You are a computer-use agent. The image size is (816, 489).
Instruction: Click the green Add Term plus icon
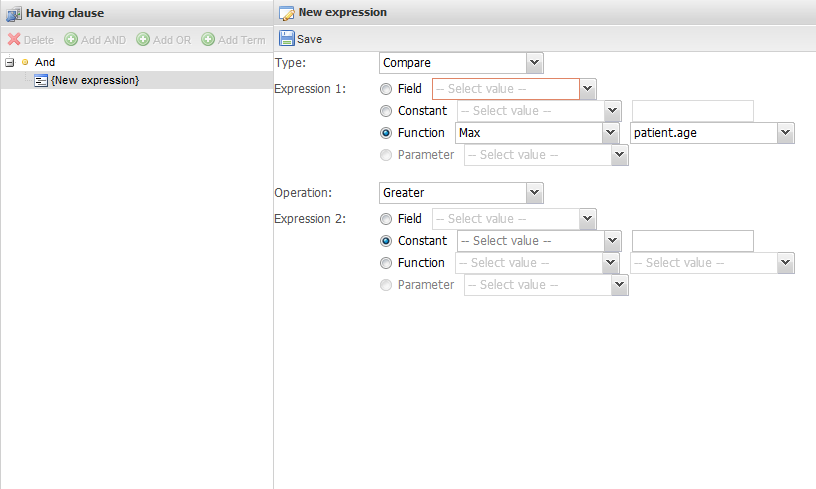click(x=208, y=40)
